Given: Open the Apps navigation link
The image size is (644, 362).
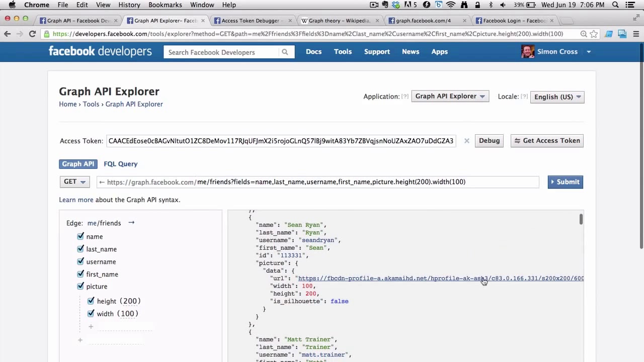Looking at the screenshot, I should click(439, 52).
